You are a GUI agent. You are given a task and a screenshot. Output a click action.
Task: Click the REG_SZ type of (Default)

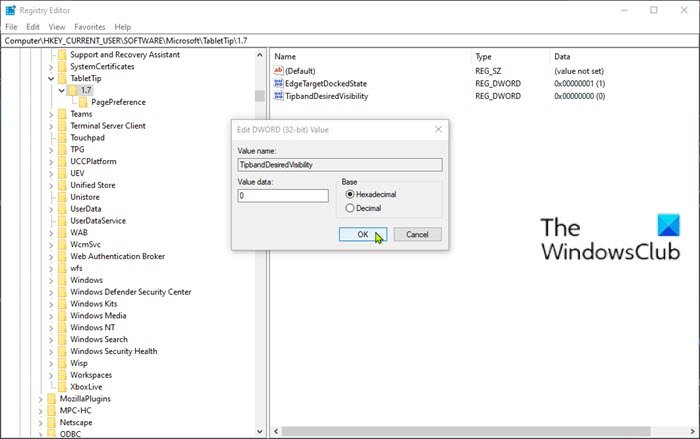pyautogui.click(x=488, y=71)
